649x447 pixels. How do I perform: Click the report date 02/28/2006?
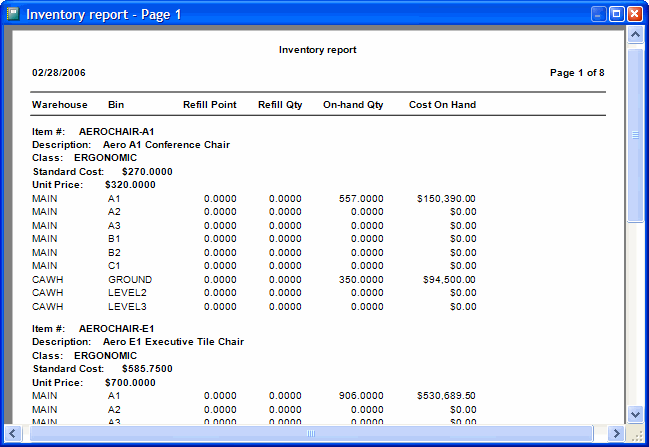point(59,73)
